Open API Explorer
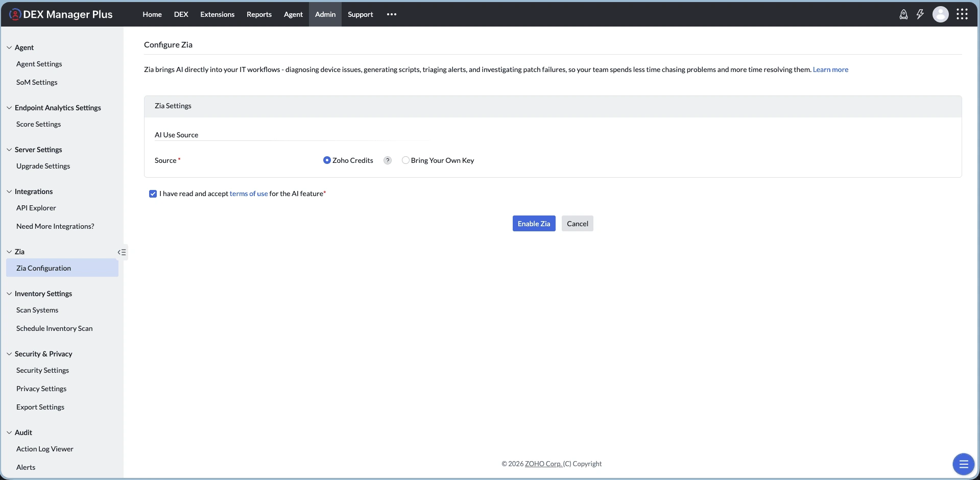 pos(36,208)
